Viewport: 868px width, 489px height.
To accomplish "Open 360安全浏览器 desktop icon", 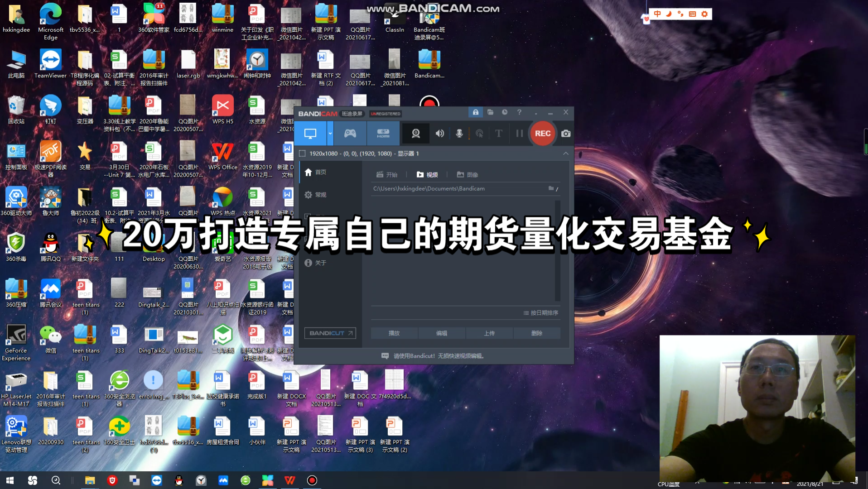I will coord(119,388).
